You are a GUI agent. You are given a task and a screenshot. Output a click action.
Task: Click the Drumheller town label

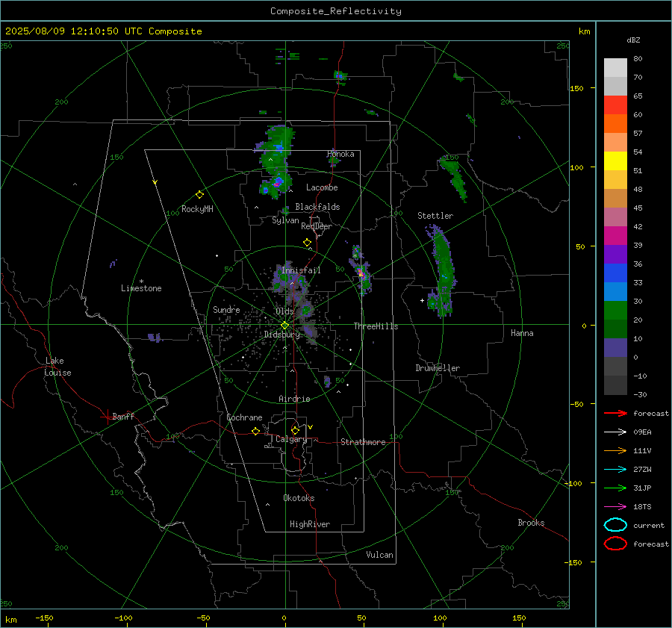pos(438,368)
